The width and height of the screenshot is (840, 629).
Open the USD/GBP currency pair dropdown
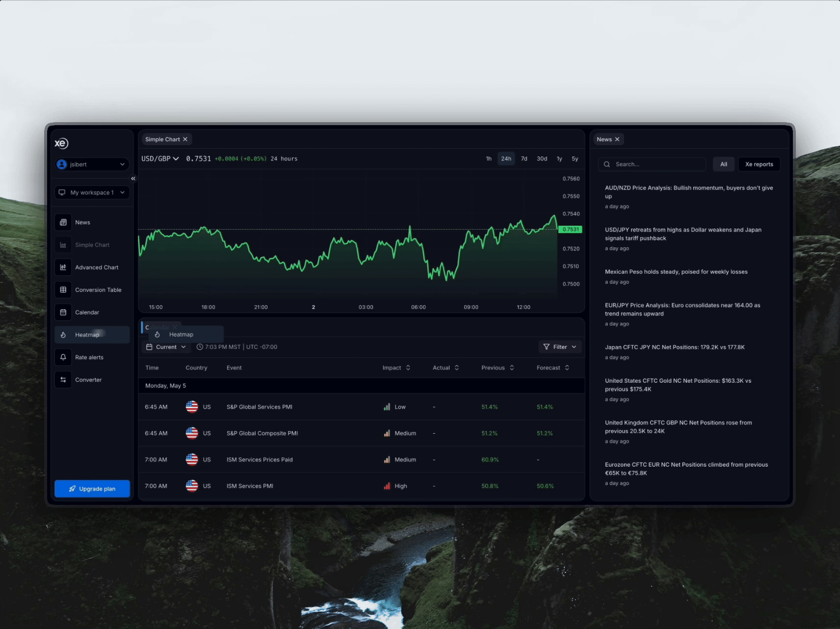(159, 158)
